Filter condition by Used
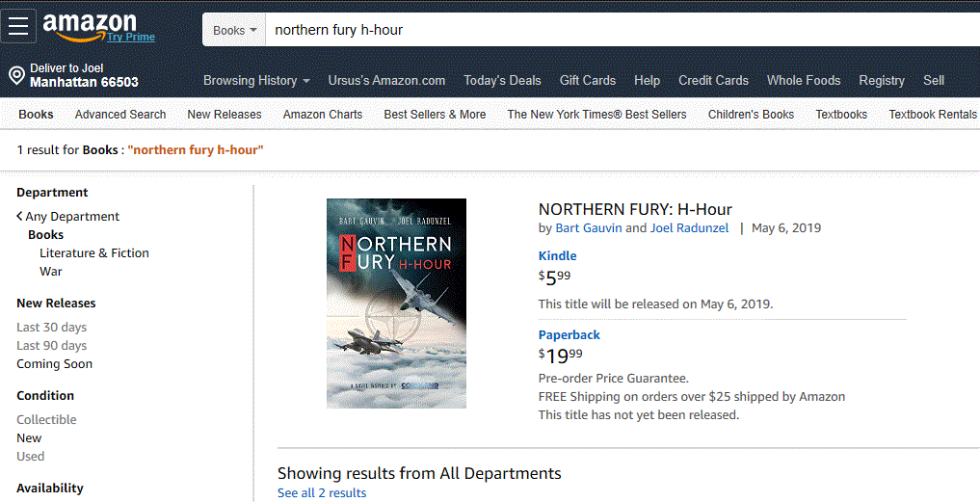Viewport: 980px width, 502px height. click(x=30, y=457)
